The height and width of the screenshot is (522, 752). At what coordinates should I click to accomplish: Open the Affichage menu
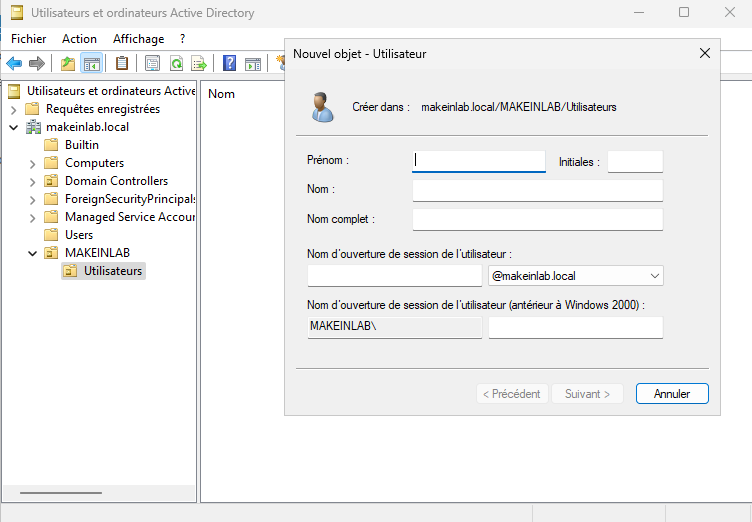point(138,39)
